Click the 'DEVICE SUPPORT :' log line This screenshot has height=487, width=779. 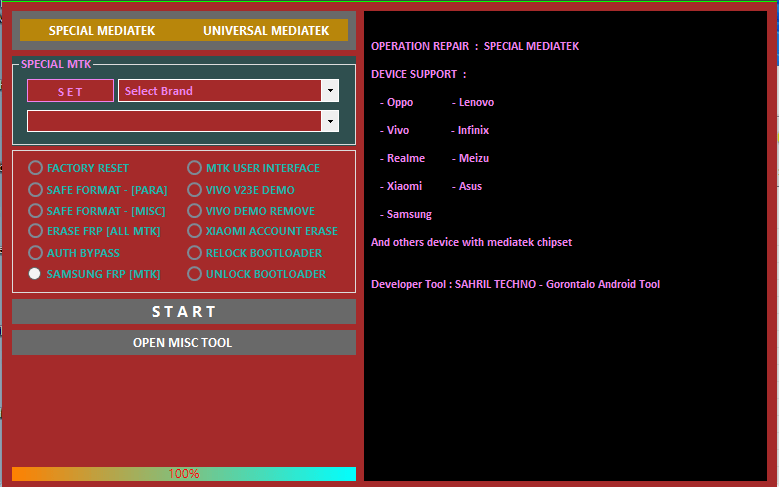419,74
